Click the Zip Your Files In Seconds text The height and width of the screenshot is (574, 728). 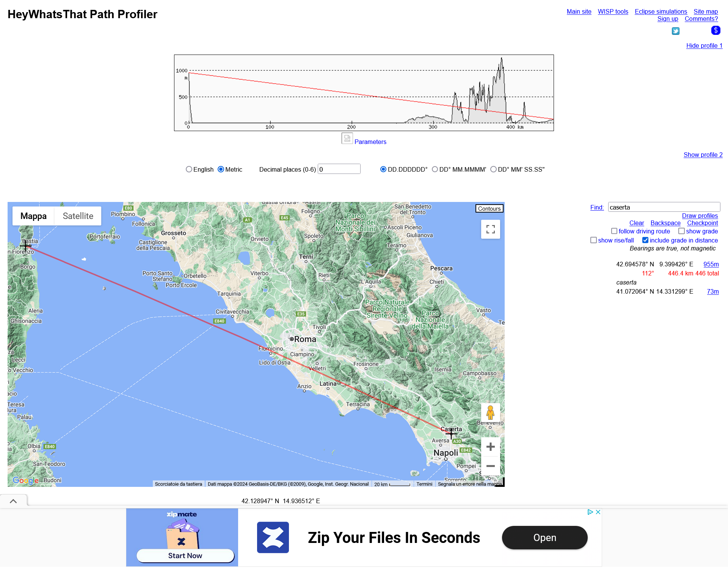(394, 538)
